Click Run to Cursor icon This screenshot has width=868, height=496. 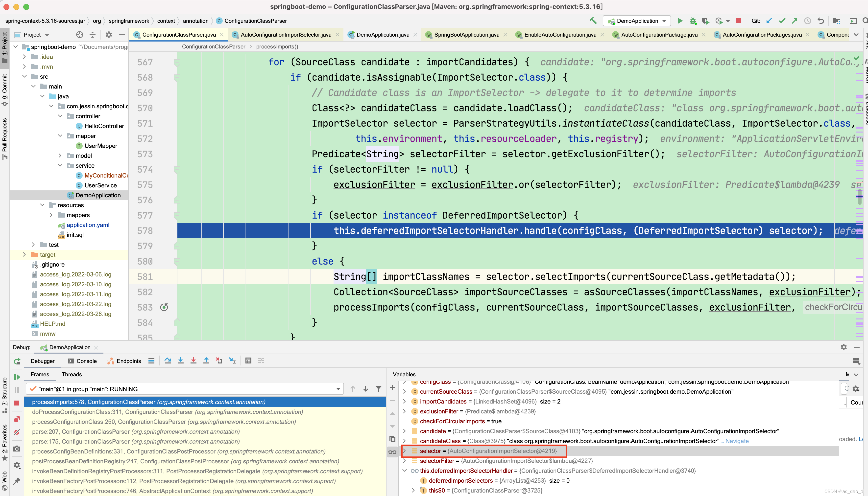[x=232, y=361]
